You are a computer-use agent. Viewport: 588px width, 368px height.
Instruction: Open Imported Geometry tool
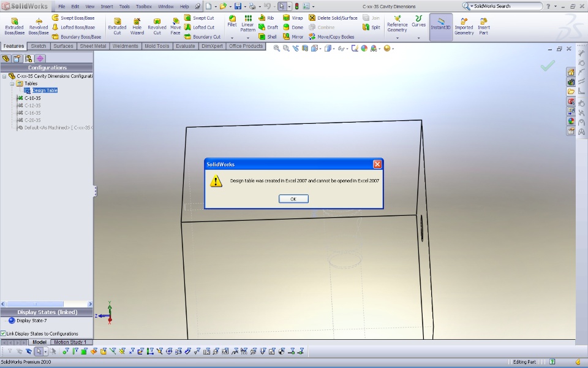click(464, 26)
